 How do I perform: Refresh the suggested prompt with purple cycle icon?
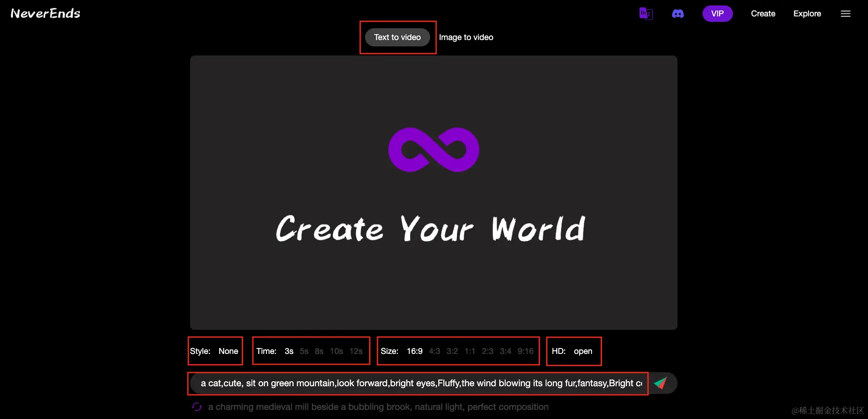[x=197, y=407]
